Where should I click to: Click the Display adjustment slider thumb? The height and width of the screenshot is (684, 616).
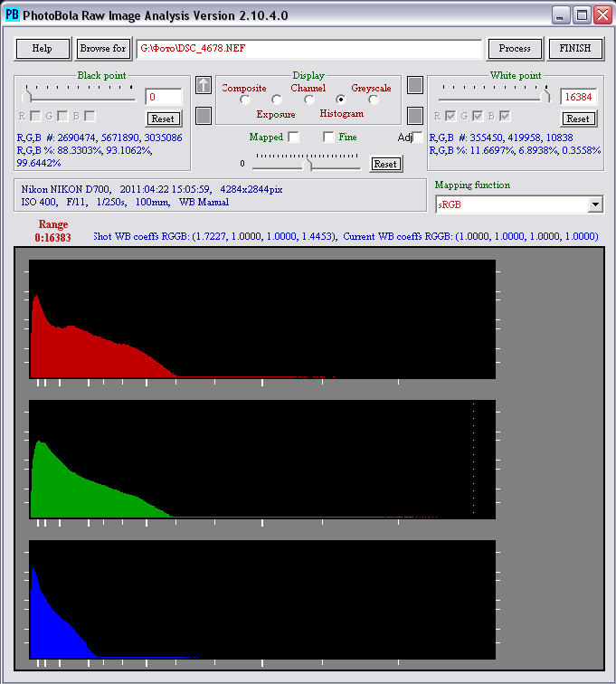pos(308,165)
